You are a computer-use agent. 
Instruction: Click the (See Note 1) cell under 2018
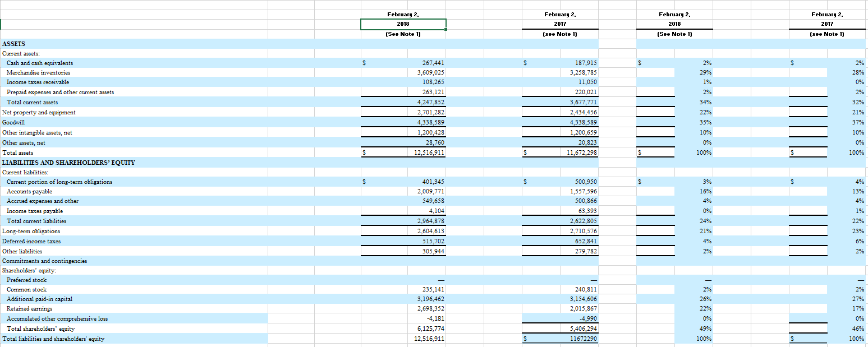point(403,34)
